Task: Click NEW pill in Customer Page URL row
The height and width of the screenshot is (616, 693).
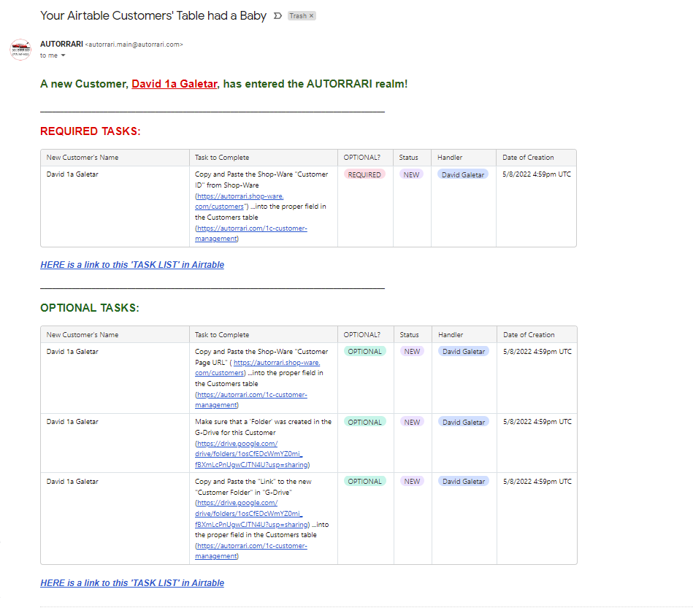Action: [x=412, y=352]
